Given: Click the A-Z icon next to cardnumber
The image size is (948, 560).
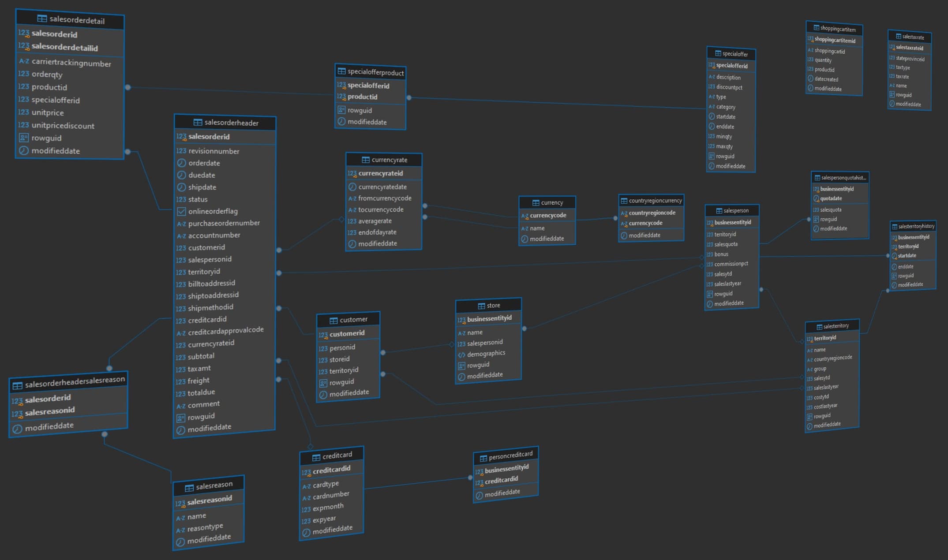Looking at the screenshot, I should tap(307, 498).
